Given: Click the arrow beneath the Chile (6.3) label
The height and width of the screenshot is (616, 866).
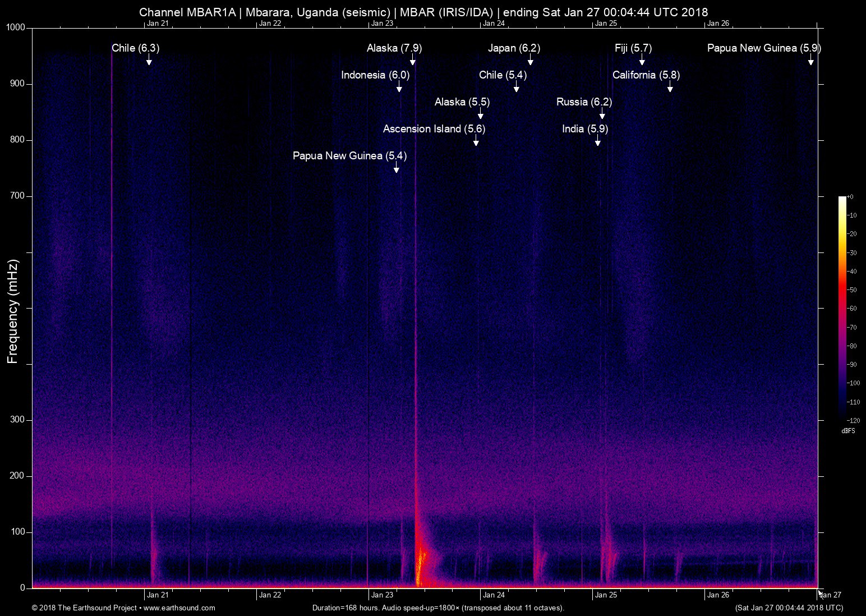Looking at the screenshot, I should (149, 59).
